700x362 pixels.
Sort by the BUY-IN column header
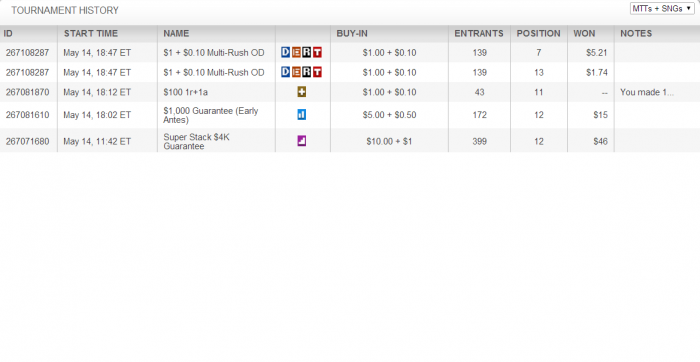(x=352, y=33)
